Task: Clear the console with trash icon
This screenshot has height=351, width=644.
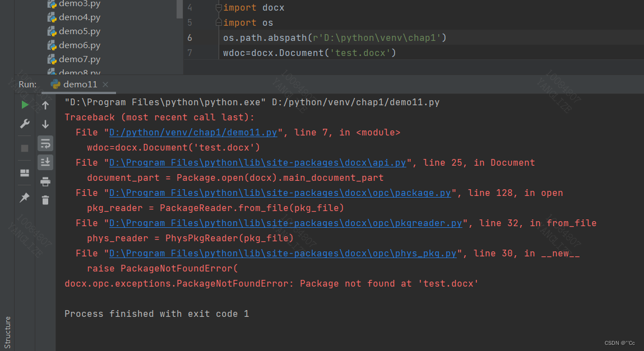Action: pyautogui.click(x=45, y=200)
